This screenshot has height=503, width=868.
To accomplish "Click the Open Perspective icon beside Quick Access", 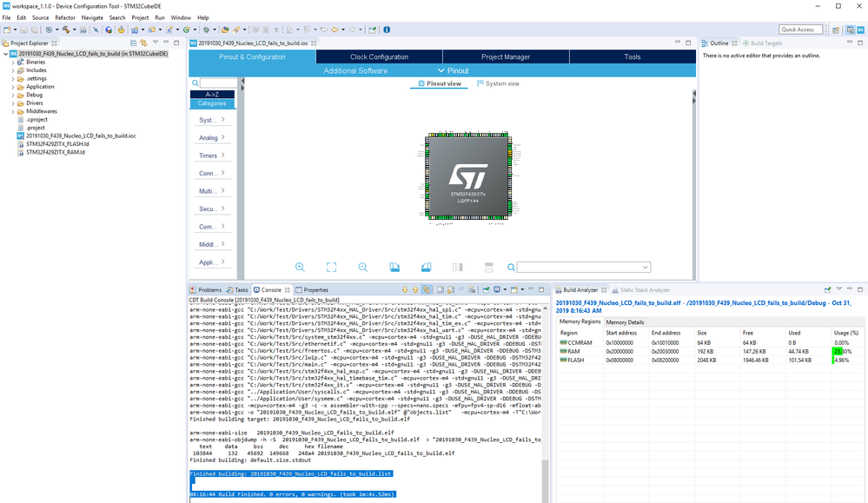I will tap(836, 30).
